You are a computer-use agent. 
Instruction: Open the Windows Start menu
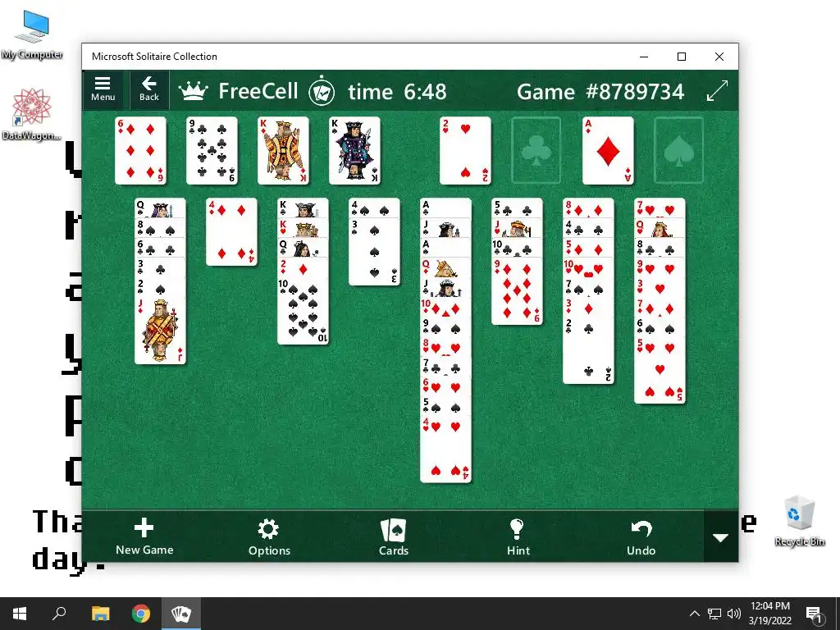(x=20, y=614)
